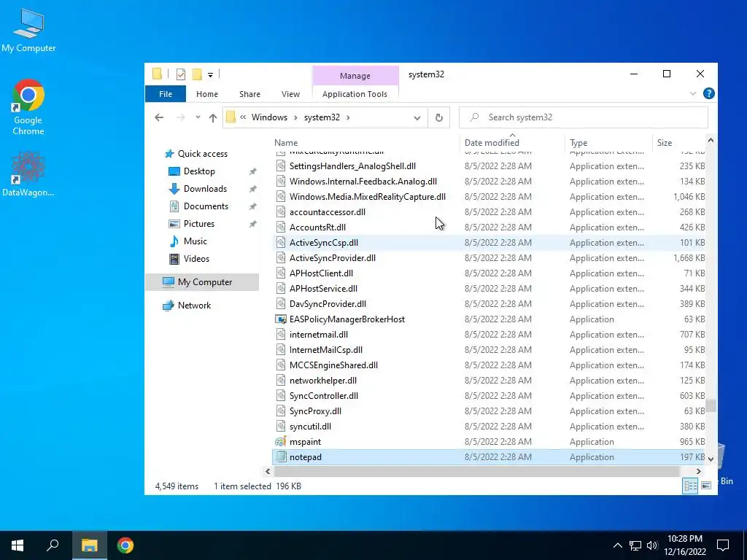This screenshot has height=560, width=747.
Task: Sort by the Type column header
Action: [578, 142]
